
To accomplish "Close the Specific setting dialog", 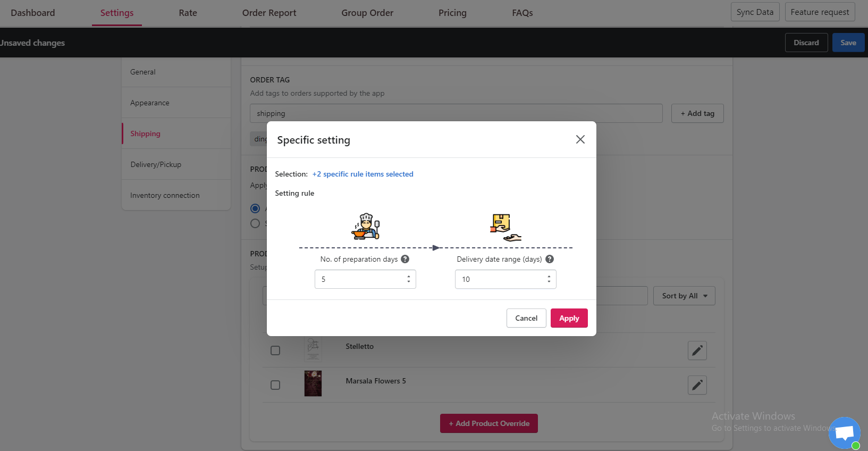I will 580,139.
